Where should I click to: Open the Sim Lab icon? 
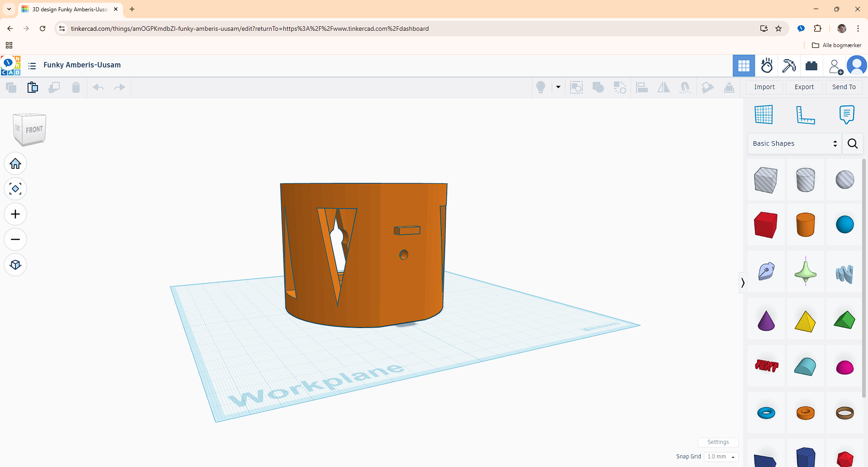[767, 66]
